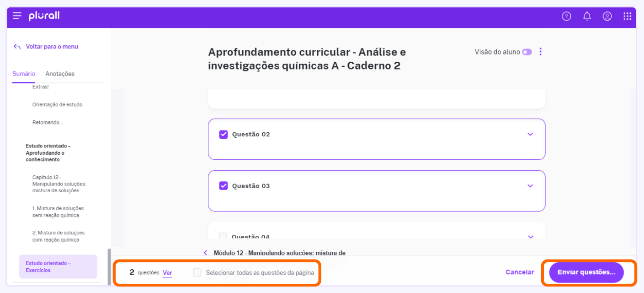Toggle the Visão do aluno switch
Screen dimensions: 644x293
[527, 52]
